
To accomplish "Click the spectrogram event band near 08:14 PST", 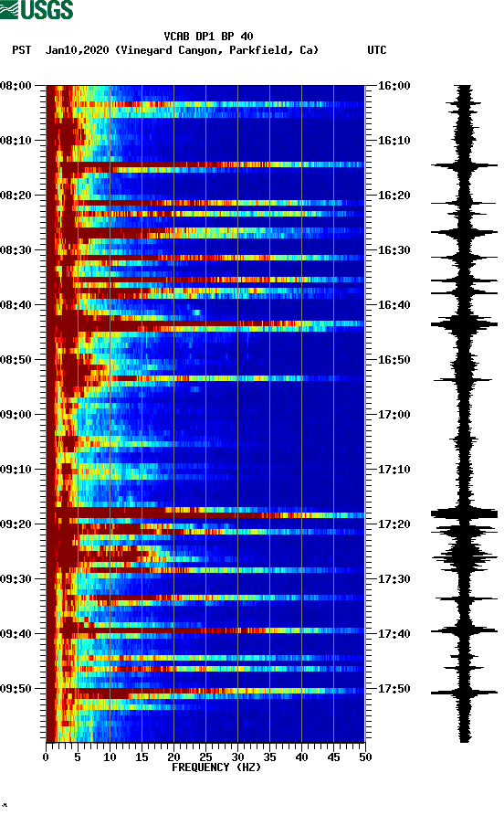I will (x=205, y=164).
